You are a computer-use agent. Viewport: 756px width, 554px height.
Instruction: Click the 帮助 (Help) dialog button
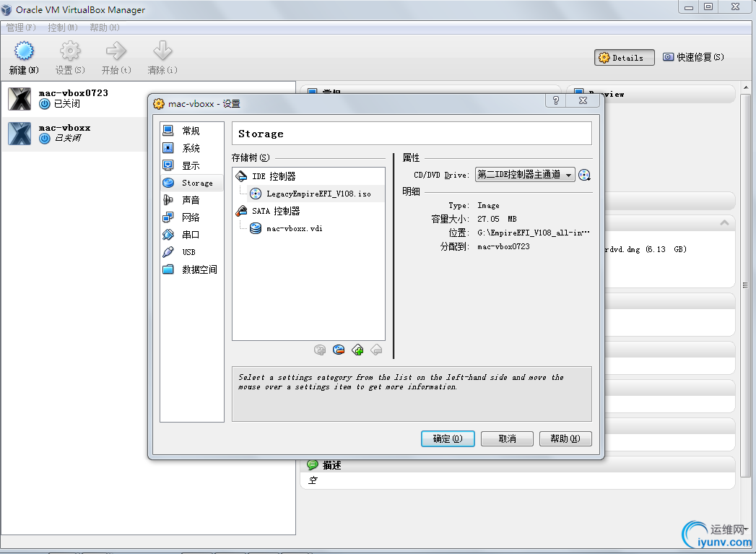(565, 438)
